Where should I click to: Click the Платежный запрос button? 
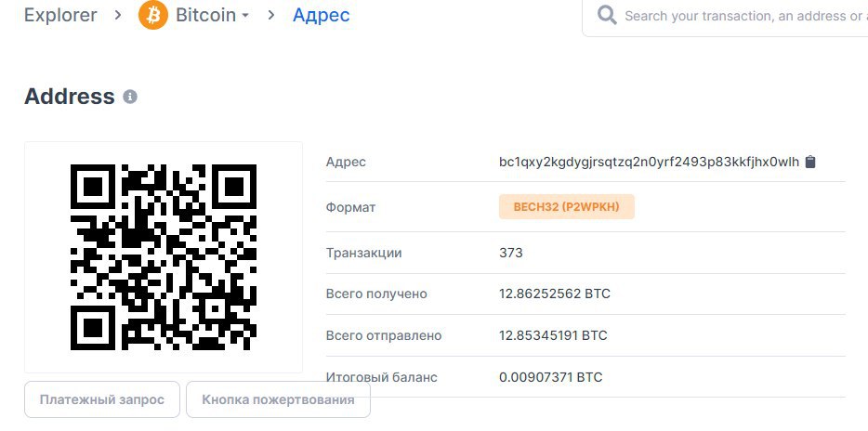pyautogui.click(x=102, y=399)
